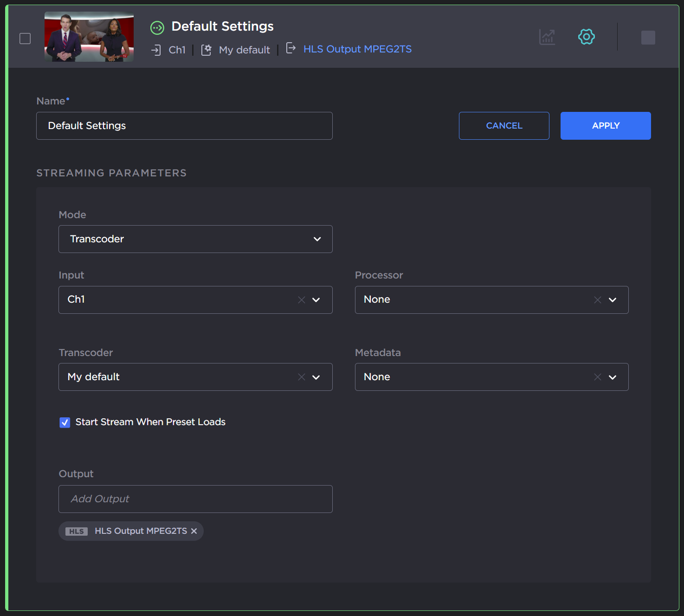Clear the Ch1 input selection

(x=302, y=300)
